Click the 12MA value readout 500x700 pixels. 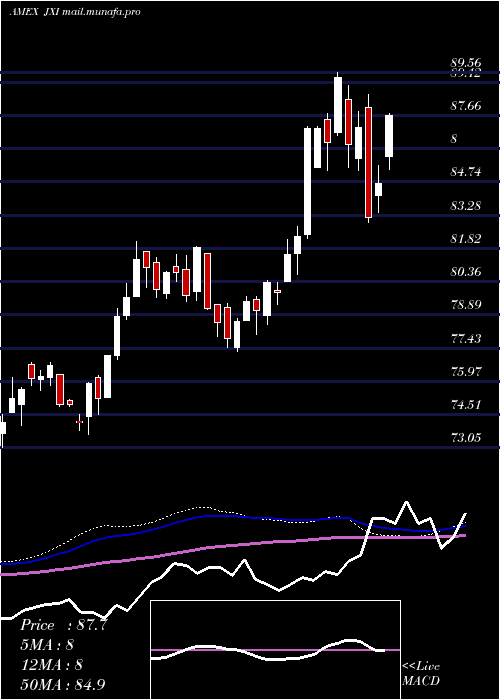[51, 665]
